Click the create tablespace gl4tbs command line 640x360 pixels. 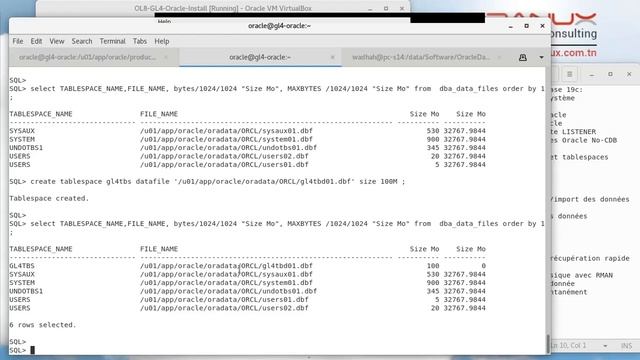(x=207, y=182)
